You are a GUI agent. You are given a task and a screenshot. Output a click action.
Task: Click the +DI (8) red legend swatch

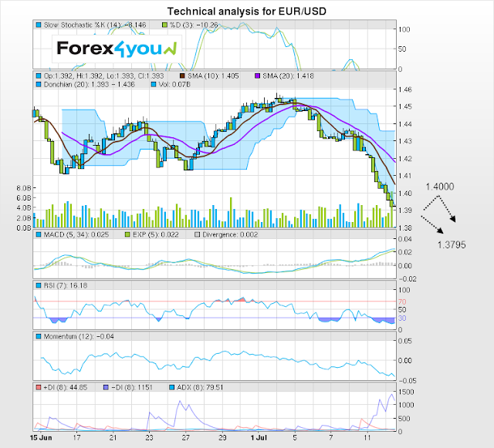[x=39, y=387]
